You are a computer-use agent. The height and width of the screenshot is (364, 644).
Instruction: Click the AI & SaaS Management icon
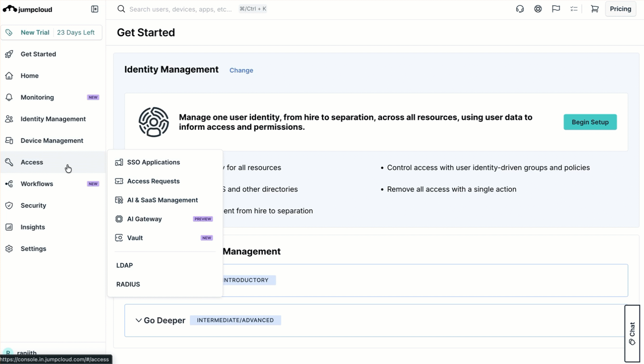(x=119, y=200)
